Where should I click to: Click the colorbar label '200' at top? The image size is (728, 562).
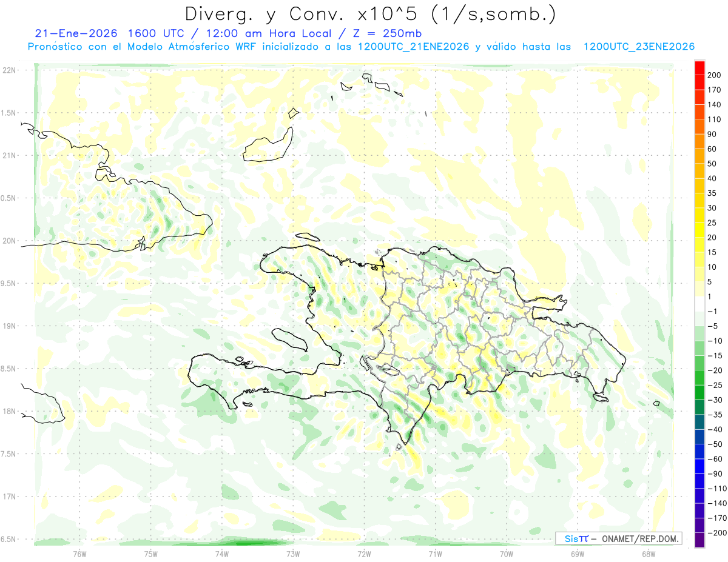715,75
